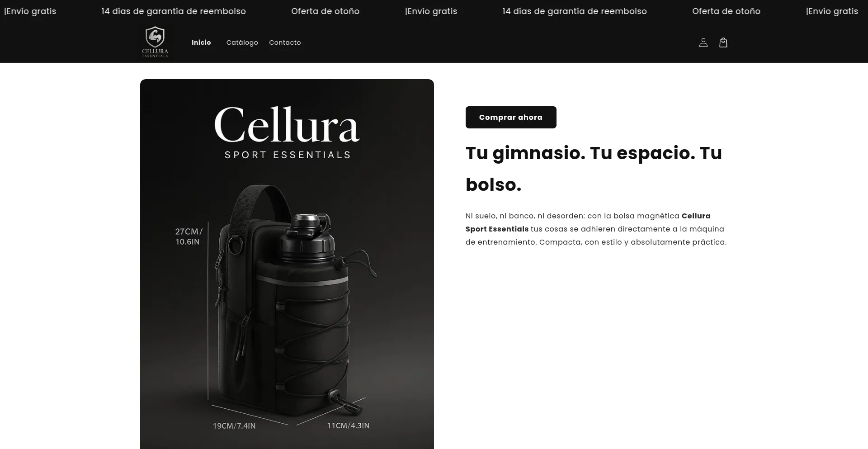Open the Catálogo menu item
The width and height of the screenshot is (868, 449).
click(x=242, y=43)
